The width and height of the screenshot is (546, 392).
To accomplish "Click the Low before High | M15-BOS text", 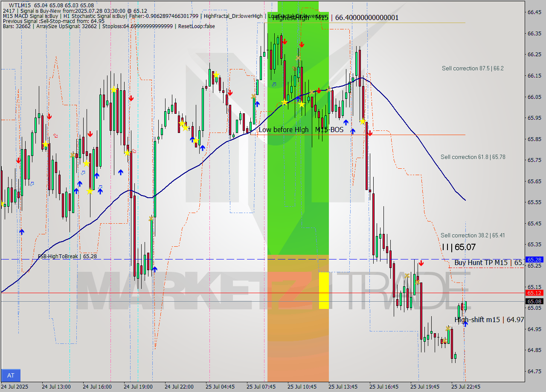I will click(x=302, y=130).
